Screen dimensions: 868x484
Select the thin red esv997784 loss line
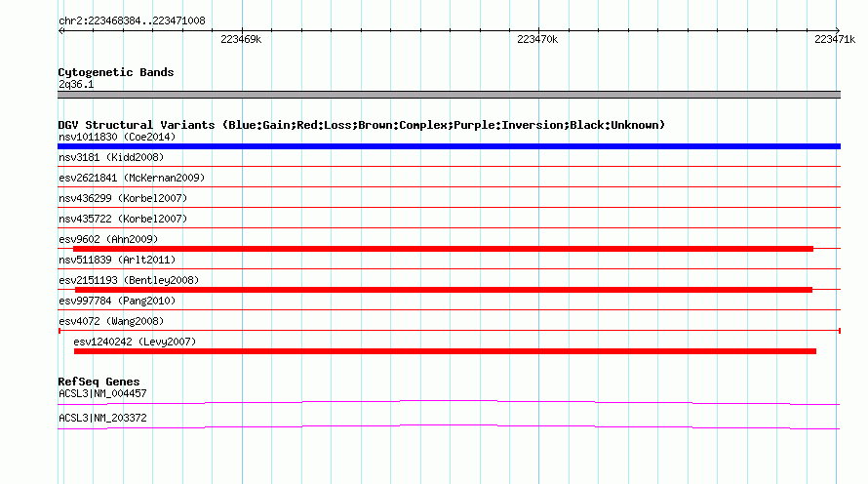pyautogui.click(x=449, y=309)
